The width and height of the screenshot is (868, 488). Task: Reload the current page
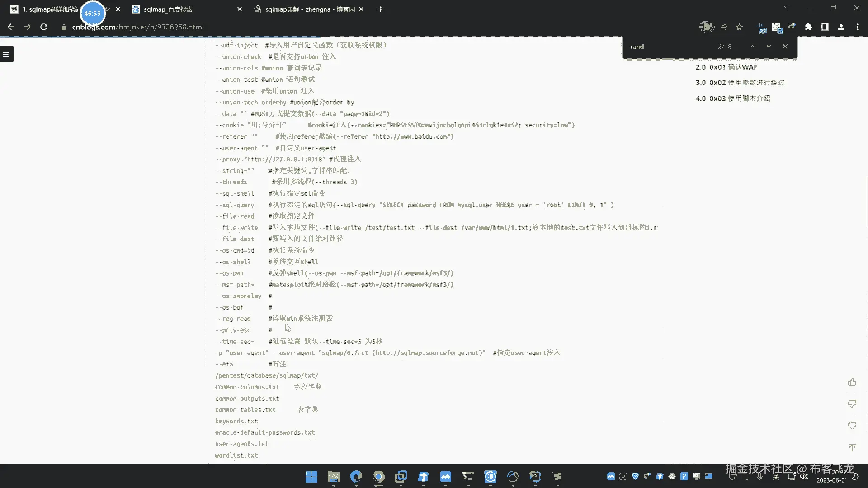tap(44, 27)
